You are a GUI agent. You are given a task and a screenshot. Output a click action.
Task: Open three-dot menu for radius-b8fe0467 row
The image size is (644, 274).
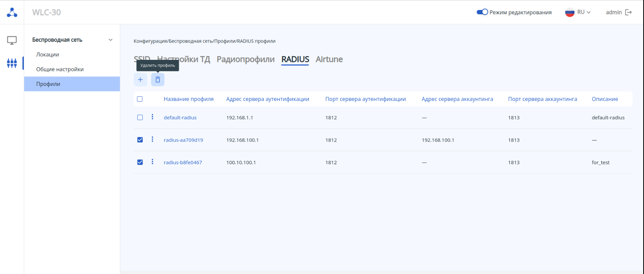[153, 162]
